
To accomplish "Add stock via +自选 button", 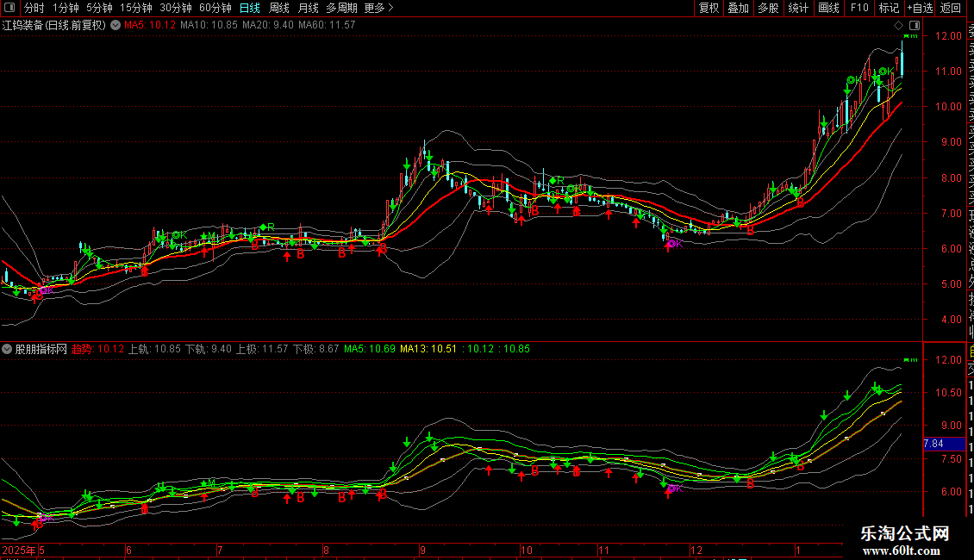I will 920,8.
